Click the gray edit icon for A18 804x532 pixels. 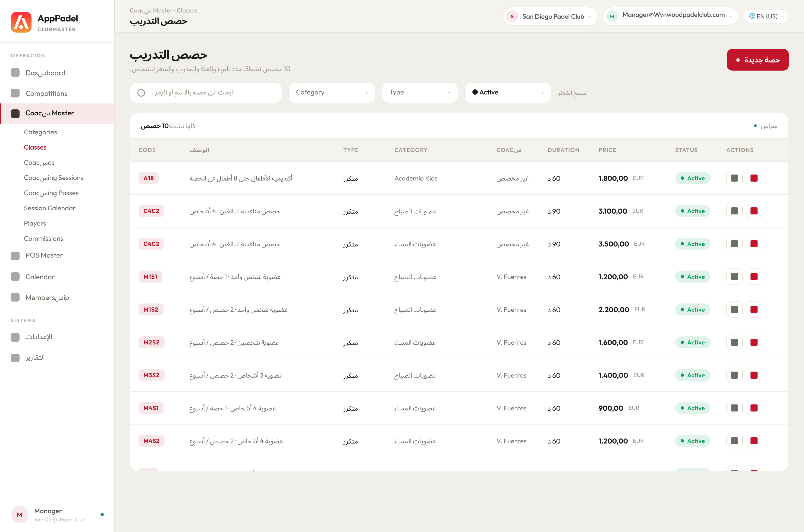[x=734, y=178]
